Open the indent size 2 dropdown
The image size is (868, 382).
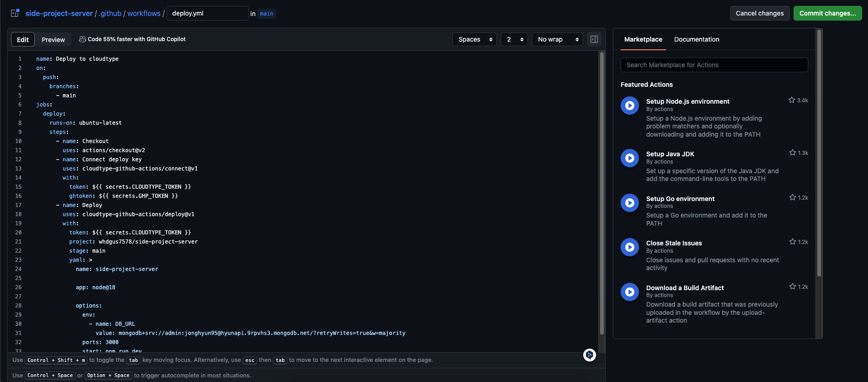coord(514,39)
